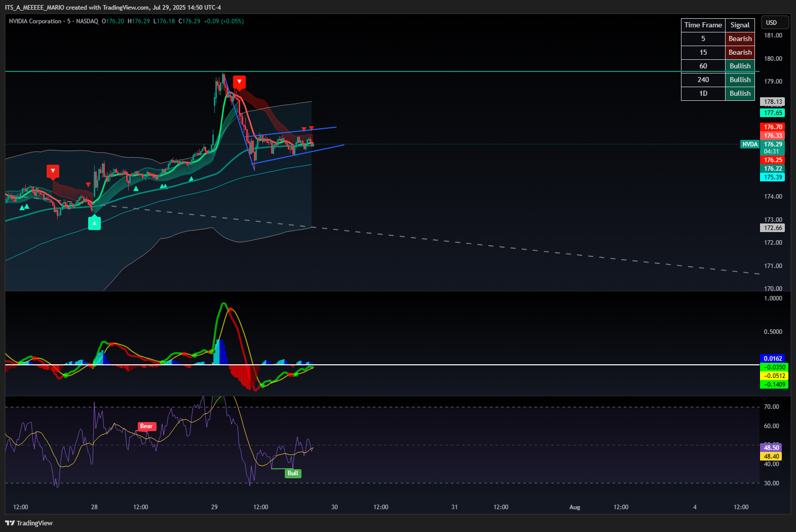Click the date 4 on time axis

(695, 507)
